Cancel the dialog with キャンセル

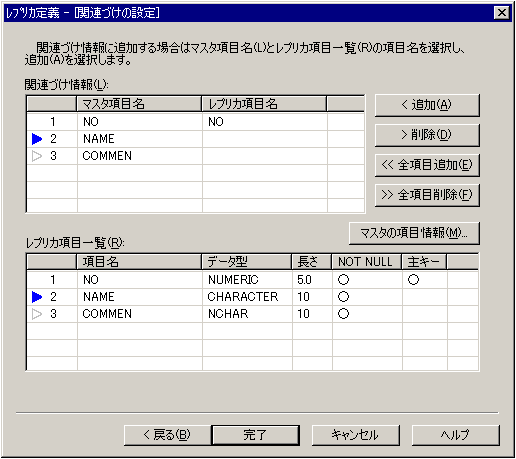pos(356,435)
